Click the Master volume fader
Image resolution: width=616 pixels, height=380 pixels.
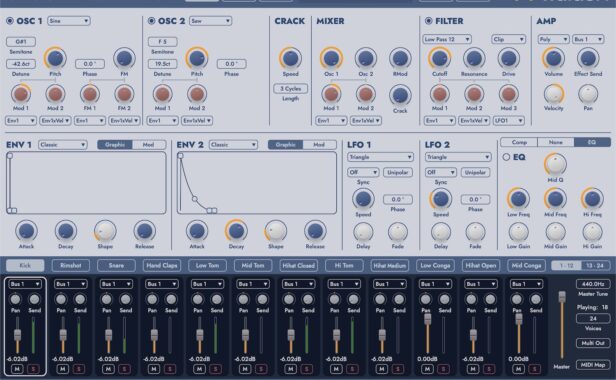point(562,297)
